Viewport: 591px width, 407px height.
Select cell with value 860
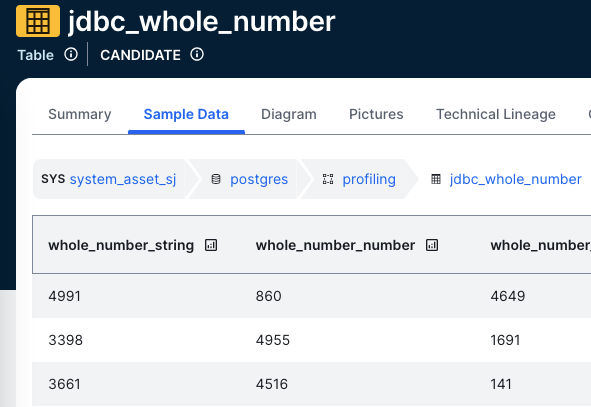(x=269, y=296)
